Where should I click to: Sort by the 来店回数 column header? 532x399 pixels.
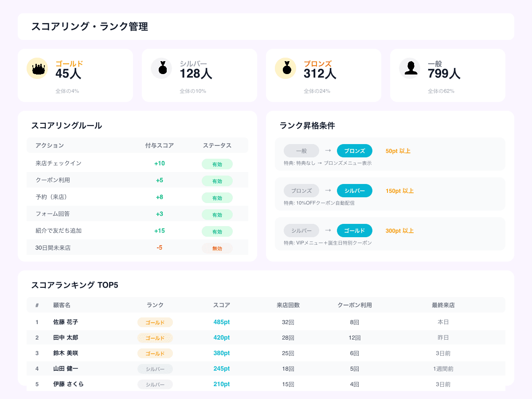[288, 305]
